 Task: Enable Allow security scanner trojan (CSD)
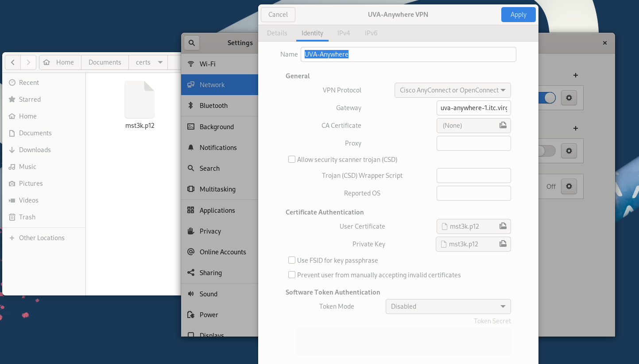coord(292,159)
